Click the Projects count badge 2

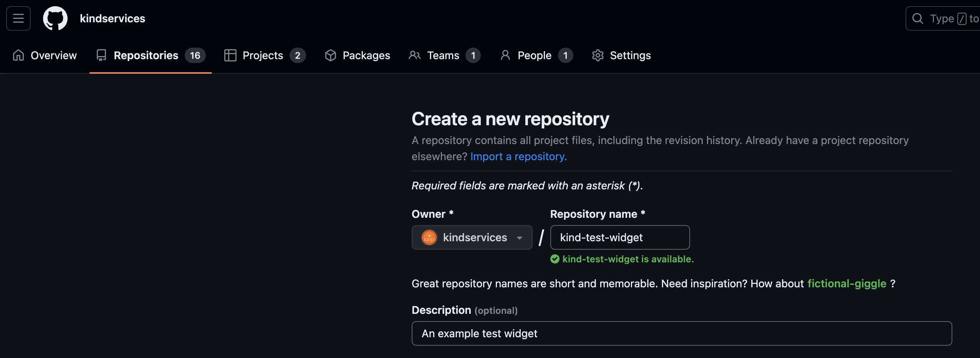pos(298,55)
